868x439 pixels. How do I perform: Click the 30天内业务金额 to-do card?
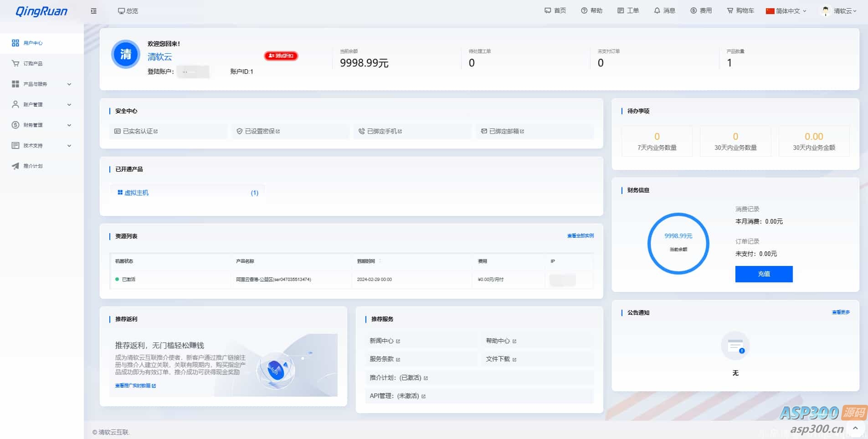tap(814, 141)
